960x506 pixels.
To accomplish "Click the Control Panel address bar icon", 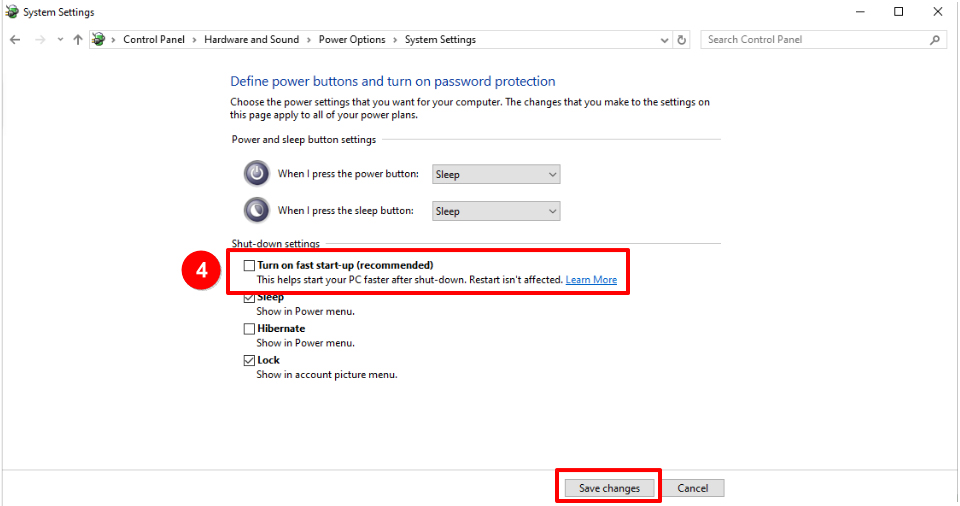I will [99, 40].
